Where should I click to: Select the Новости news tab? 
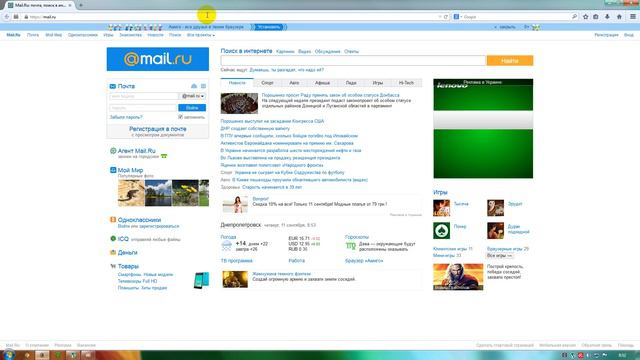(x=237, y=83)
